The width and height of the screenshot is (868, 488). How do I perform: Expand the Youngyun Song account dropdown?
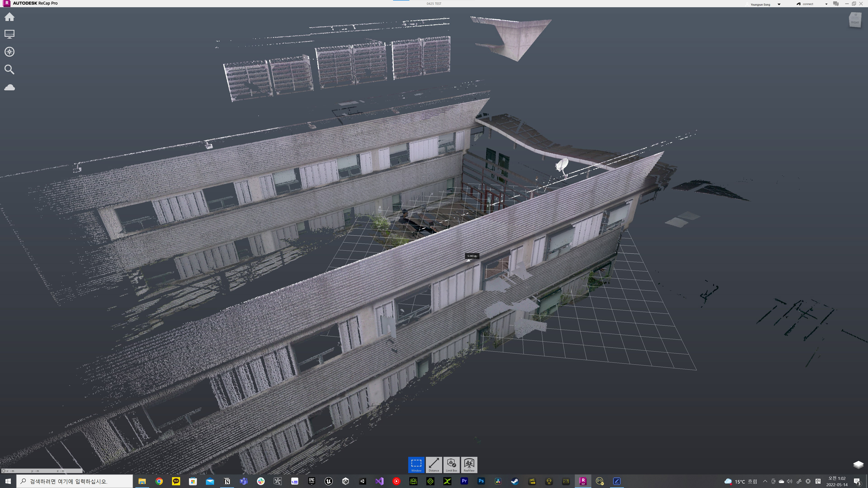(779, 4)
